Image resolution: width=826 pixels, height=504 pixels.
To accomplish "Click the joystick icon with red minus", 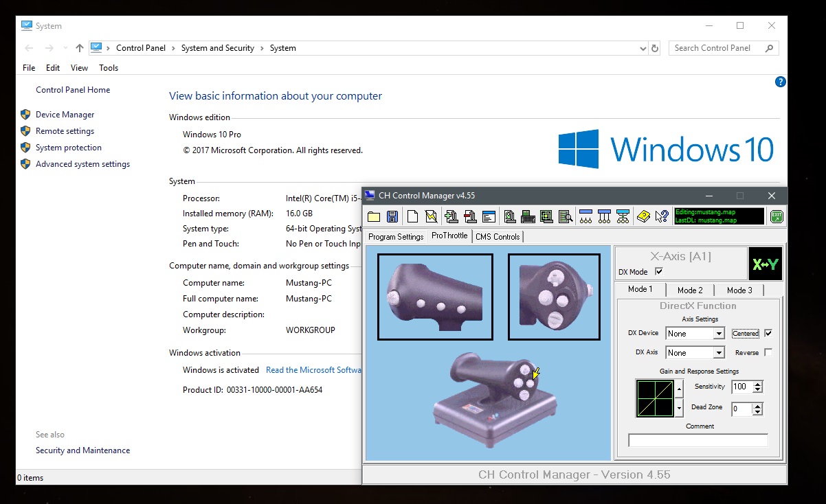I will [x=470, y=217].
